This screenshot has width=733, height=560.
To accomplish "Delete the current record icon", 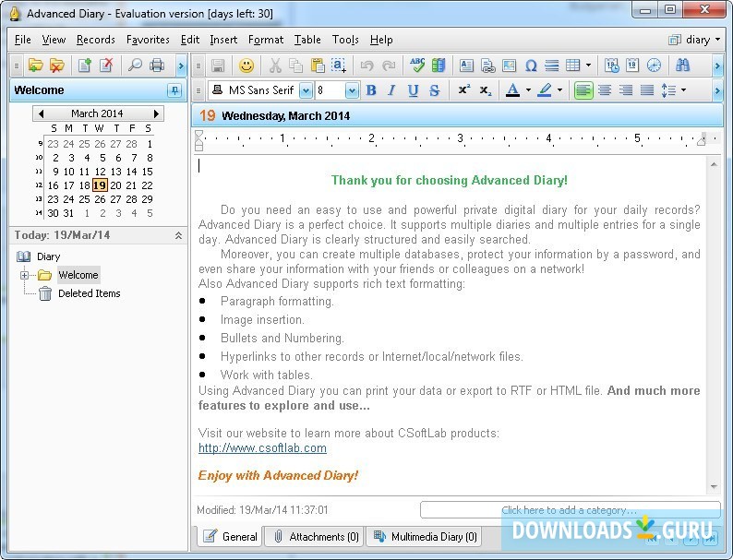I will (x=106, y=66).
